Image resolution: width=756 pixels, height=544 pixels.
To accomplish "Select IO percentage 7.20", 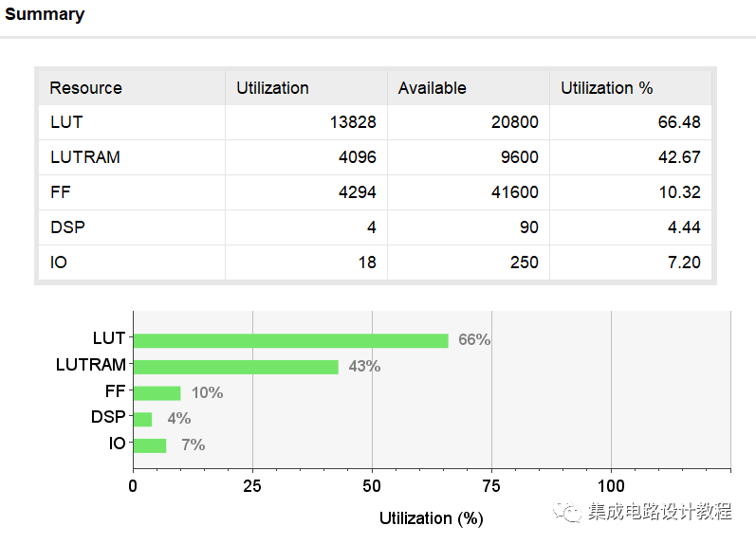I will point(684,263).
